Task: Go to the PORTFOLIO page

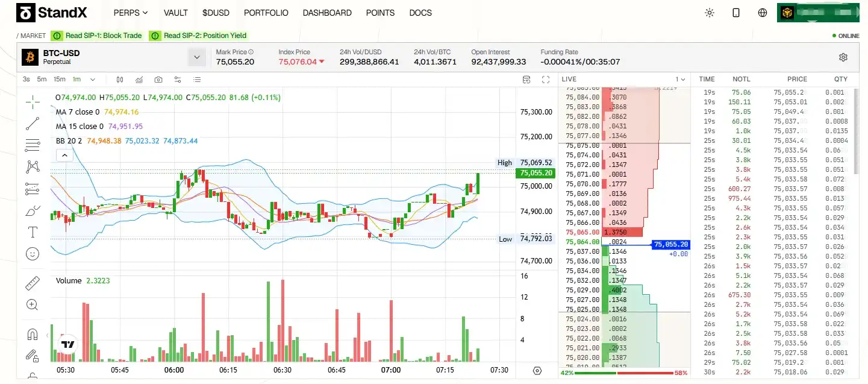Action: tap(266, 13)
